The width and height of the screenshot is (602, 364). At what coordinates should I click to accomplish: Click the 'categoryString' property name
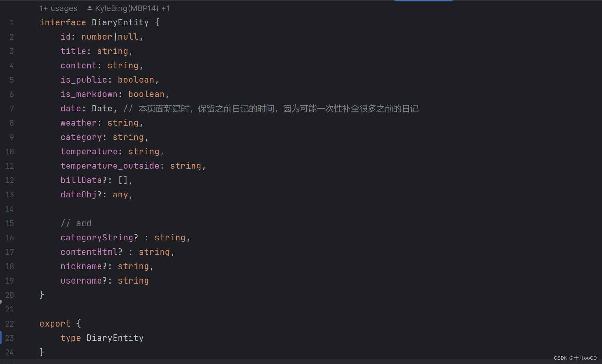(97, 238)
